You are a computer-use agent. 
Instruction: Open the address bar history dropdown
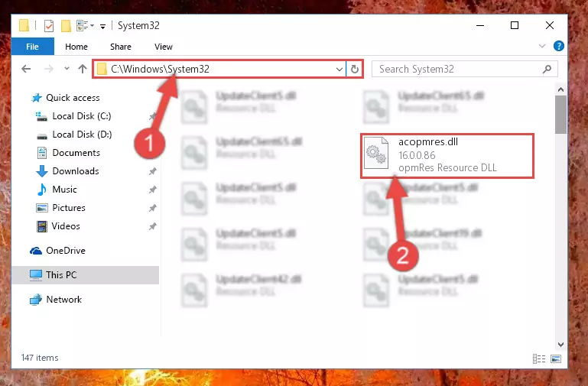(x=339, y=70)
